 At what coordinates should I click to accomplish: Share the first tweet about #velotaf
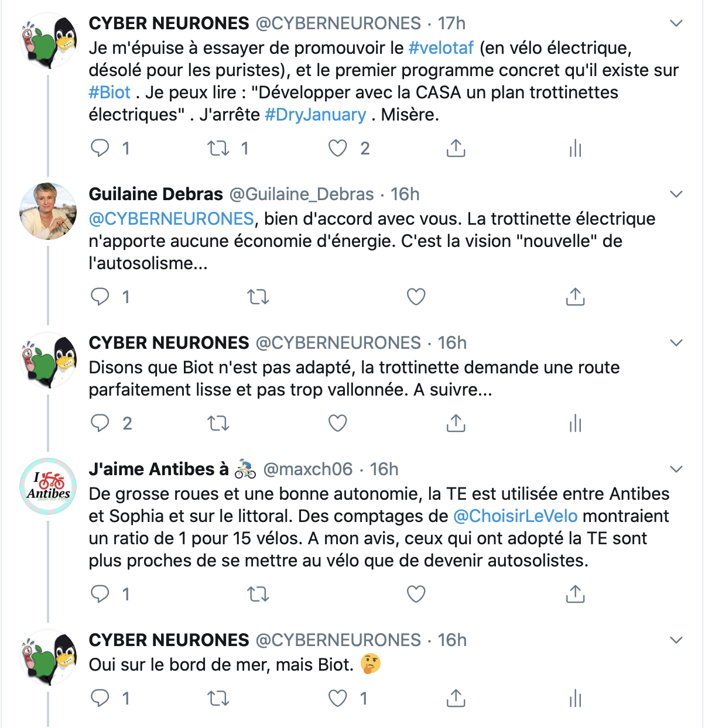tap(456, 148)
